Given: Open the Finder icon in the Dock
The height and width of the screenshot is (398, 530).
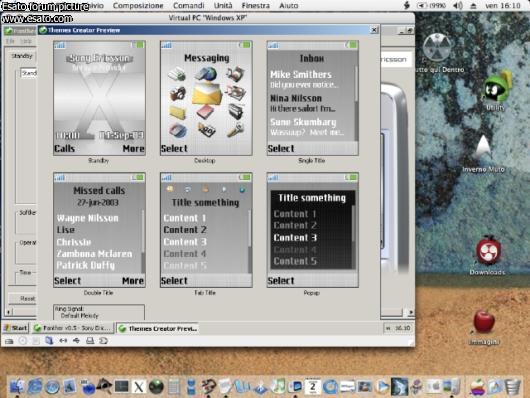Looking at the screenshot, I should pos(16,386).
